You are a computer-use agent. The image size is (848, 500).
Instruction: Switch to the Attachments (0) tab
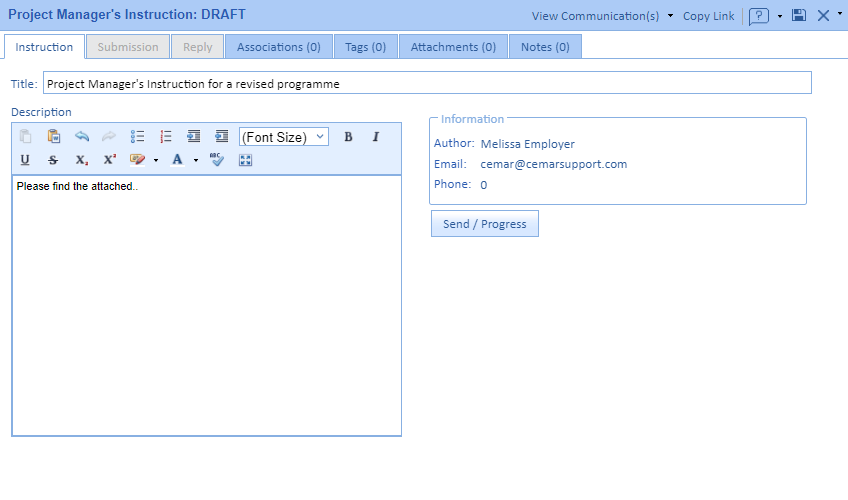point(453,47)
